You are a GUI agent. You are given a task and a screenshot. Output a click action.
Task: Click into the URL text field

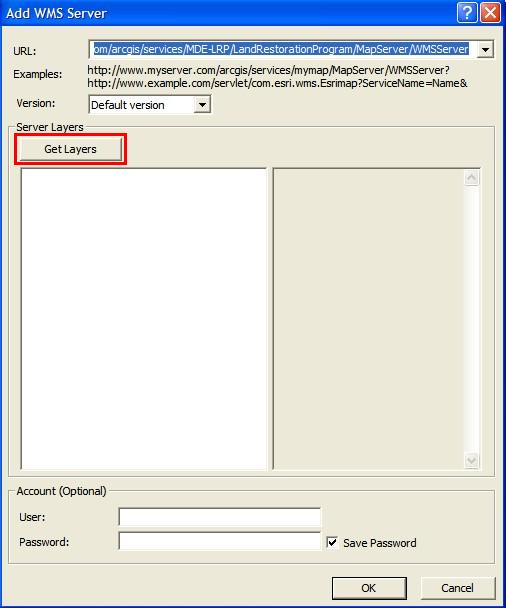click(282, 49)
